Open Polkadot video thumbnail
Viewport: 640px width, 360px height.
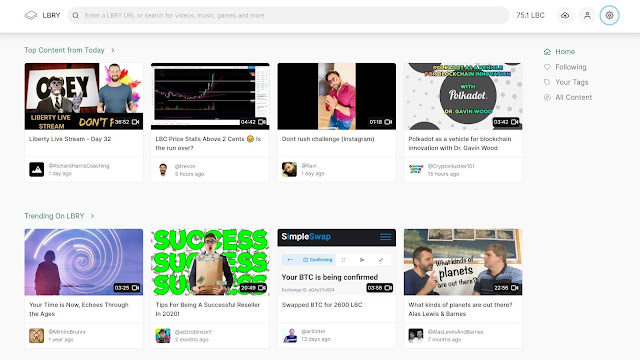(463, 96)
